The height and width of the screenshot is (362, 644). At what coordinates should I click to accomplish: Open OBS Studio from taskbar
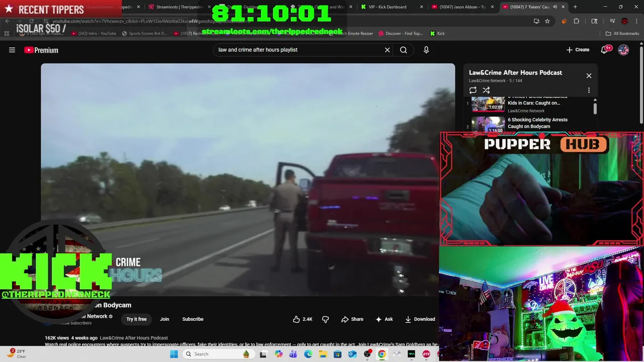click(367, 354)
